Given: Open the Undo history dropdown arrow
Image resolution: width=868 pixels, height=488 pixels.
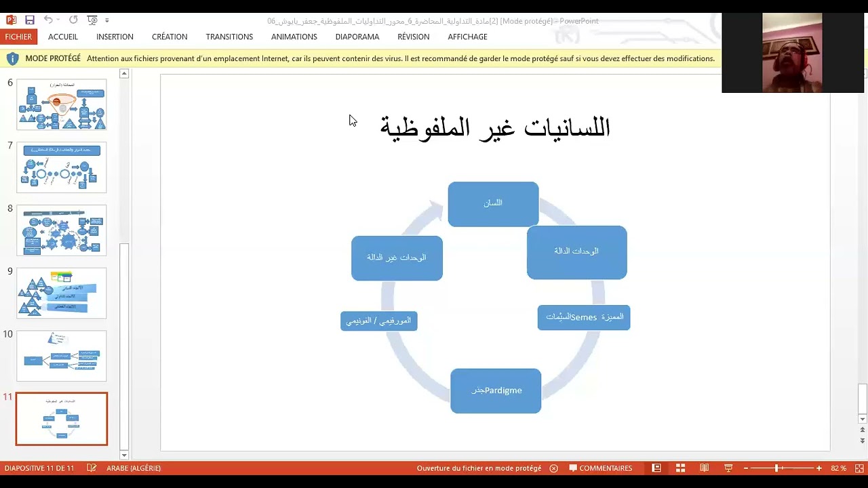Looking at the screenshot, I should click(58, 20).
